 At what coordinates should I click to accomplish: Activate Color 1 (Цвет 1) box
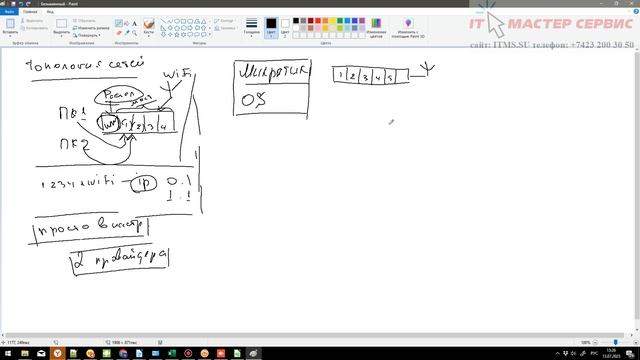(x=271, y=28)
